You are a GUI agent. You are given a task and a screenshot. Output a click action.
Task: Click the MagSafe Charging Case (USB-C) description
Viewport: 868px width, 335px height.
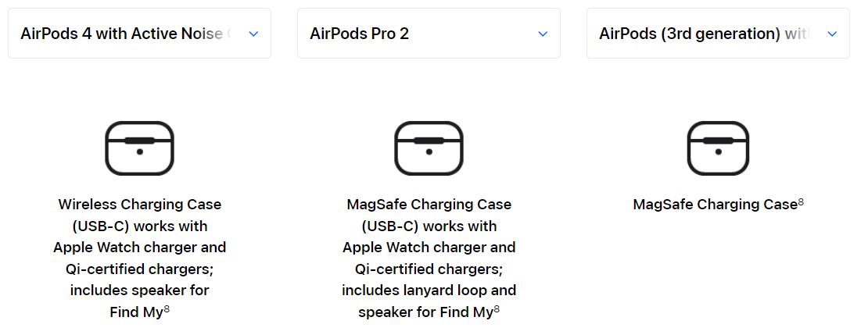[429, 258]
